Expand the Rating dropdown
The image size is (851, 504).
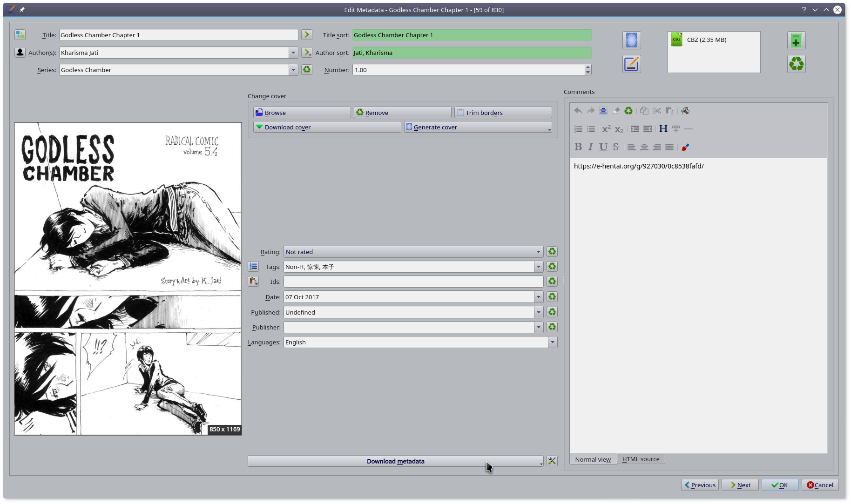(x=538, y=252)
